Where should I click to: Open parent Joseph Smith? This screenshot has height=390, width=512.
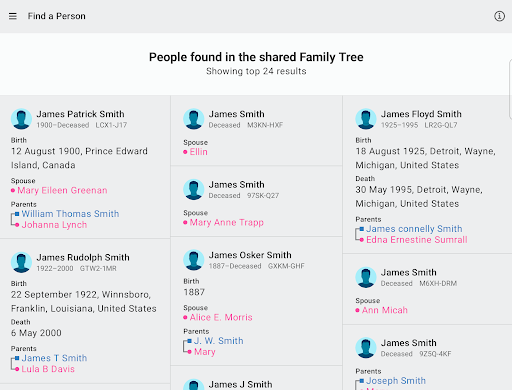pos(396,381)
